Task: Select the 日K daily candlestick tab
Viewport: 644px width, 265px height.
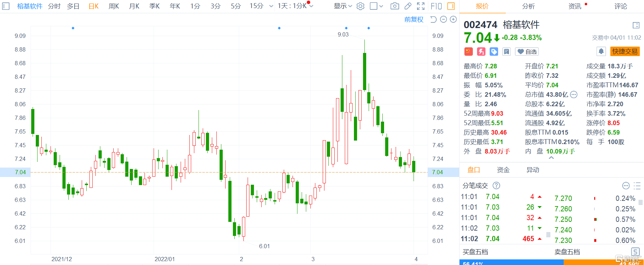Action: [94, 6]
